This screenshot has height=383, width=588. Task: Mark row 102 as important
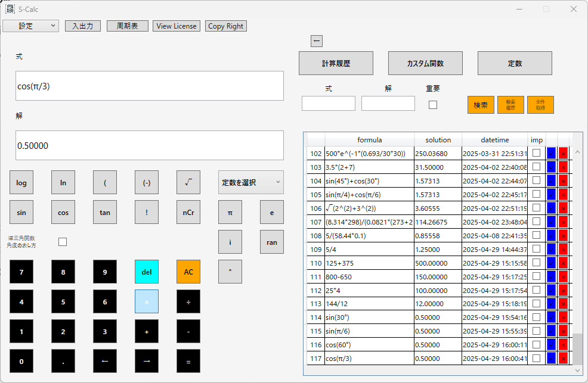click(537, 152)
